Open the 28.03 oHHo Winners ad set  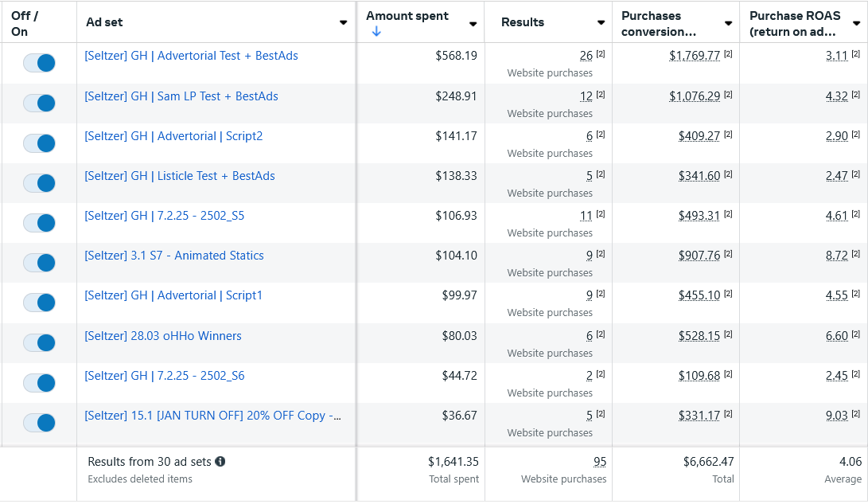(163, 336)
